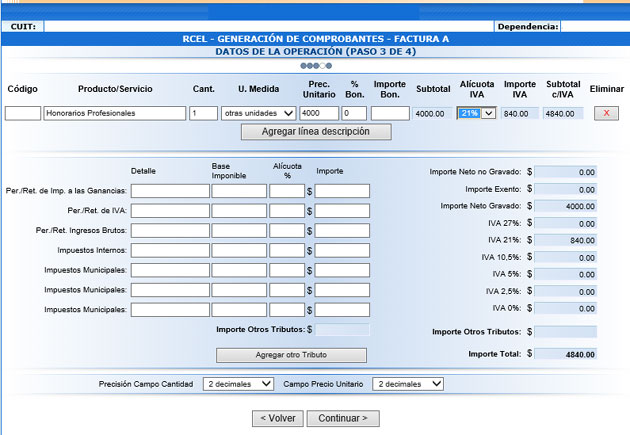Proceed with the Continuar button
This screenshot has width=630, height=435.
[x=342, y=418]
